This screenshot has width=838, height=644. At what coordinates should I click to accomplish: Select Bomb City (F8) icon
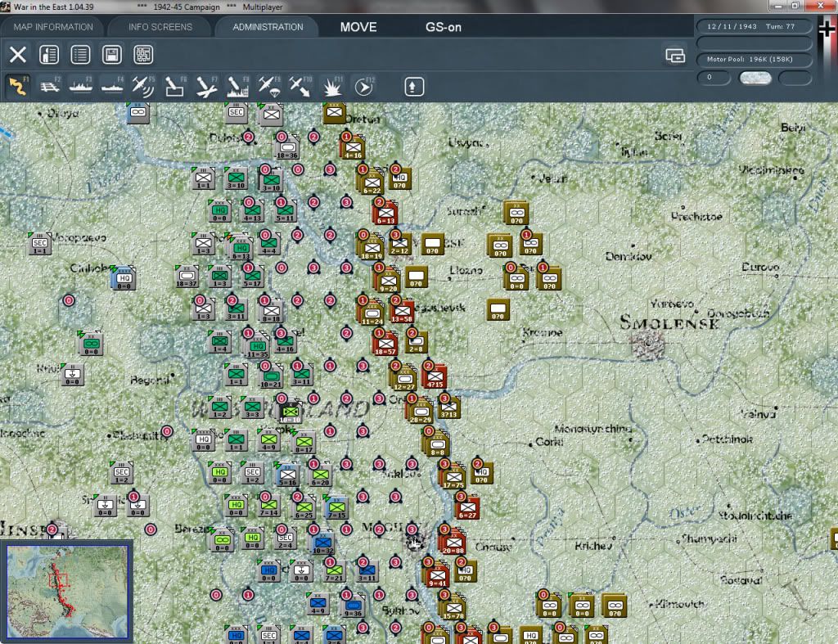click(238, 86)
